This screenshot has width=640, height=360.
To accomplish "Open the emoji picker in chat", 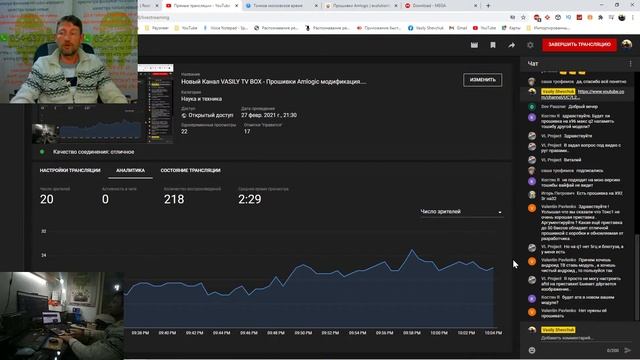I will tap(531, 350).
